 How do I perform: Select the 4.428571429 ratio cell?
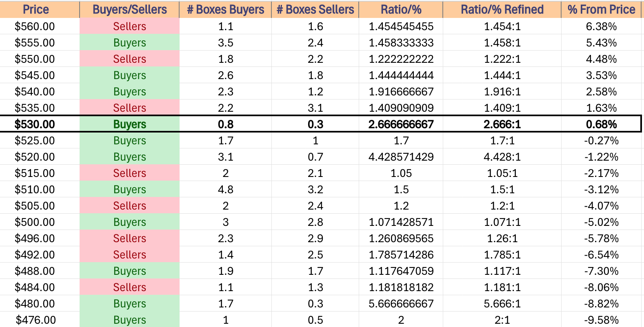[401, 157]
